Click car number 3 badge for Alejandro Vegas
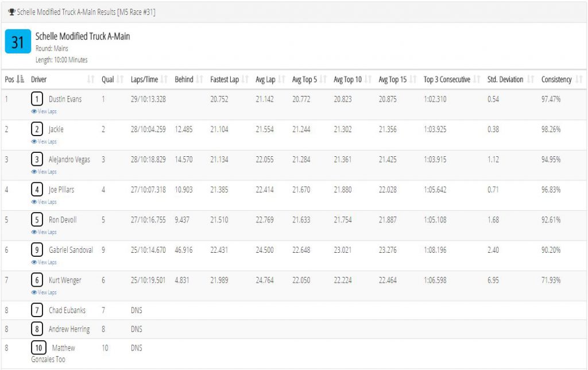Screen dimensions: 588x370 pyautogui.click(x=37, y=160)
